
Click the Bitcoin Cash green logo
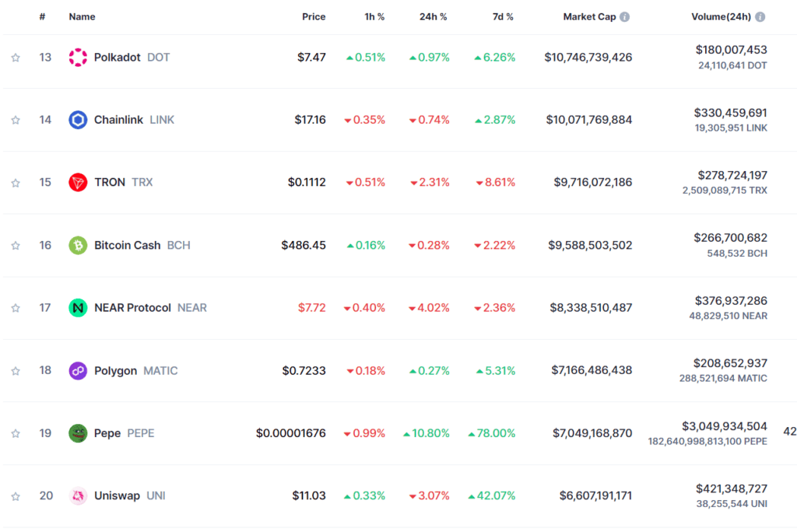78,246
